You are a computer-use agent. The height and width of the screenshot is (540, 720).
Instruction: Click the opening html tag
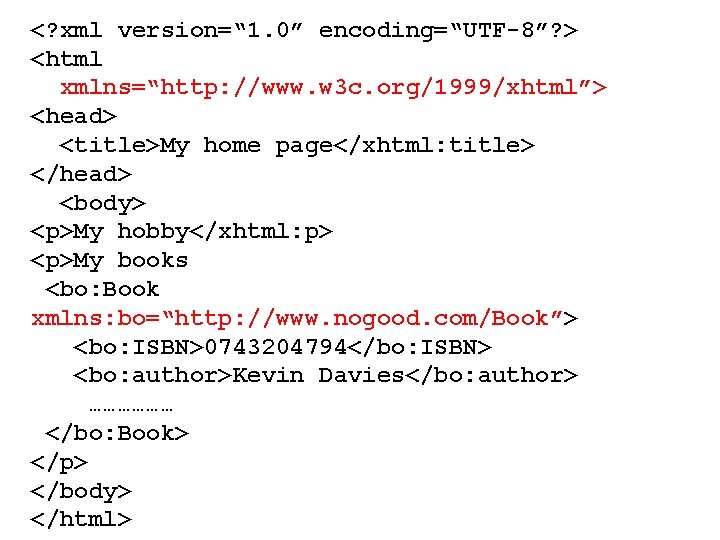click(x=66, y=59)
